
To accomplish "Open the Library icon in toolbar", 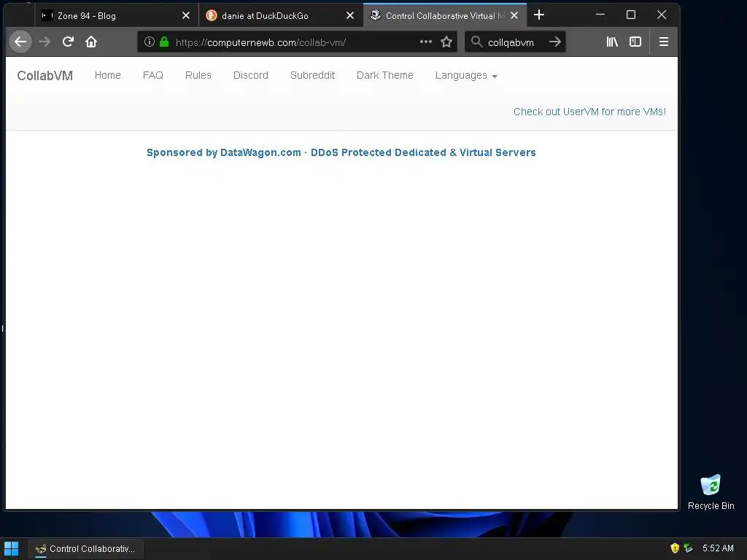I will 612,42.
